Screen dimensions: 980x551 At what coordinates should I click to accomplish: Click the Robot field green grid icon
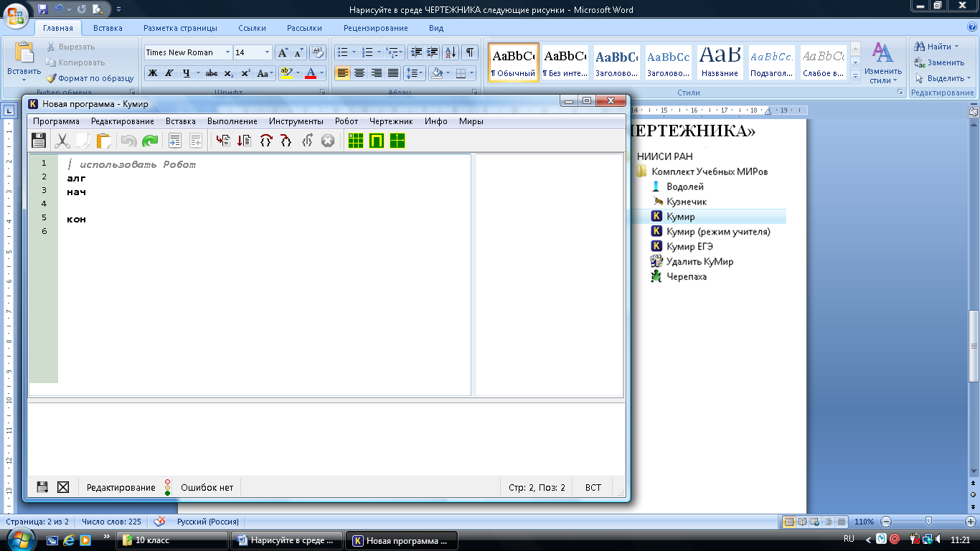(356, 141)
